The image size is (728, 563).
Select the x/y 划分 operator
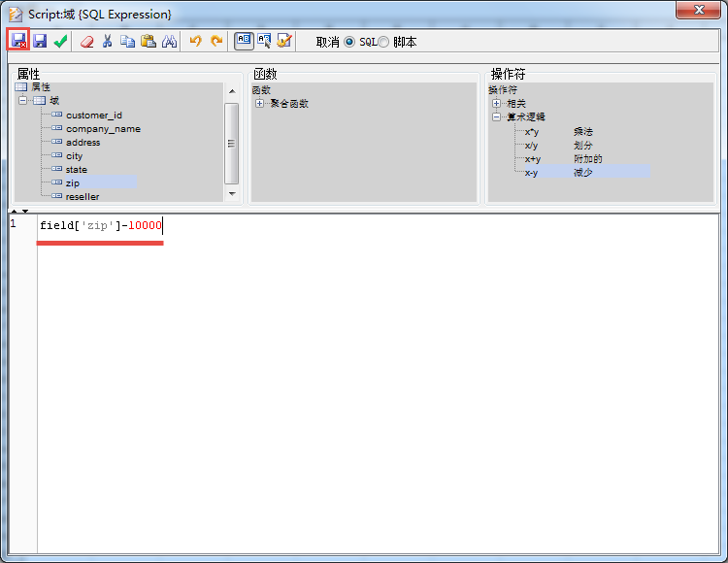(559, 146)
